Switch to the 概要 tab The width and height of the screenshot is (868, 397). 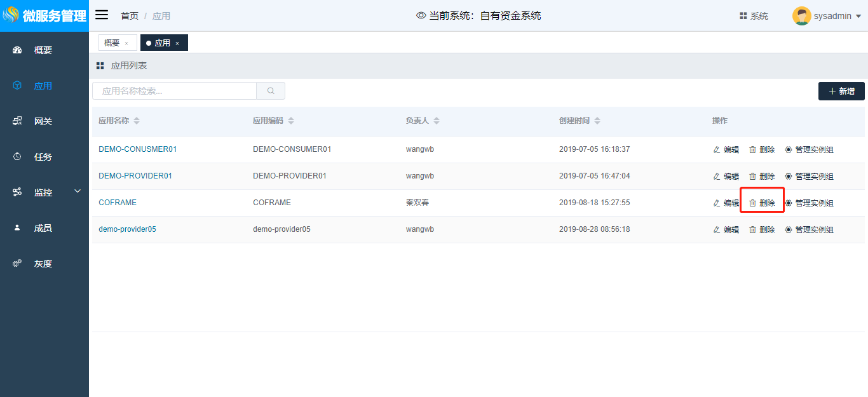(x=112, y=43)
